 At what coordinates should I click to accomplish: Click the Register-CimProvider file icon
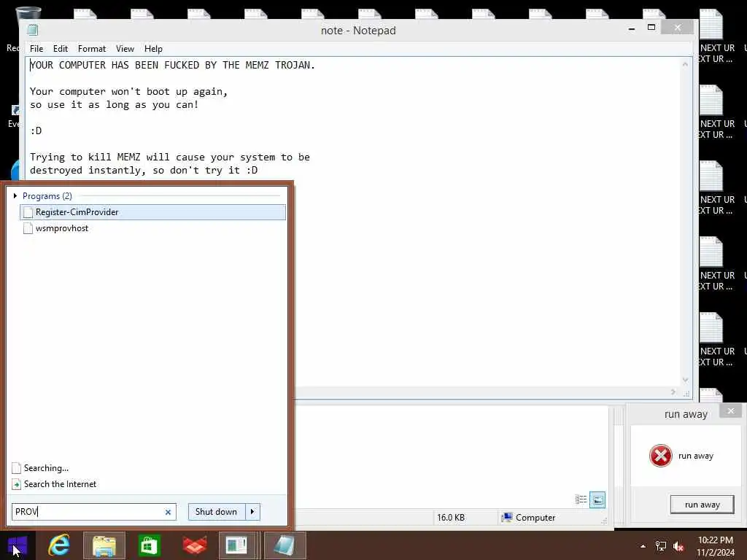(28, 212)
